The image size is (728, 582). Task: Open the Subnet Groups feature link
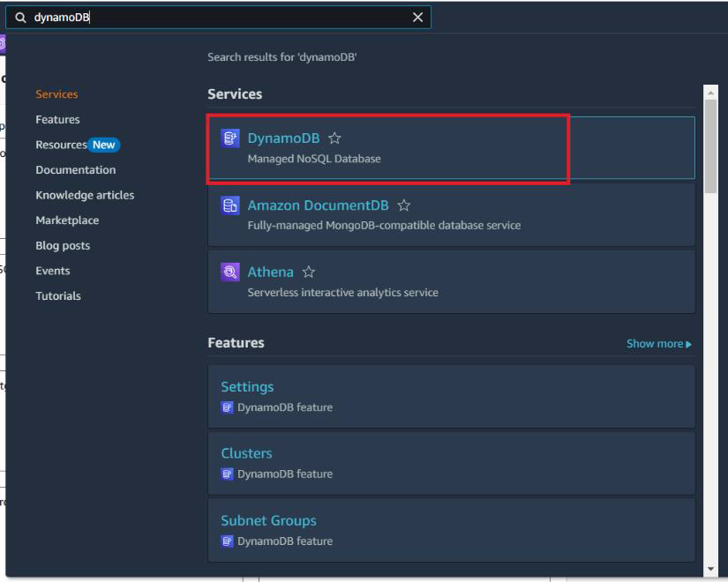click(x=268, y=520)
